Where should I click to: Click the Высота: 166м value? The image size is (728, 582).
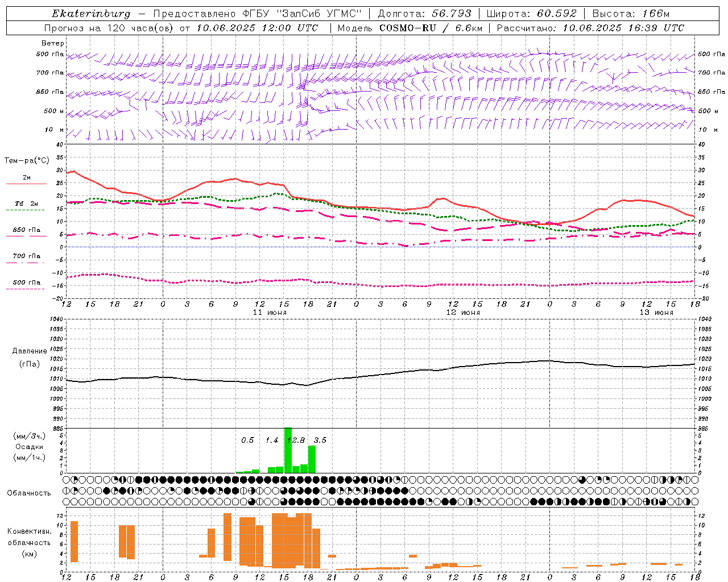(631, 14)
